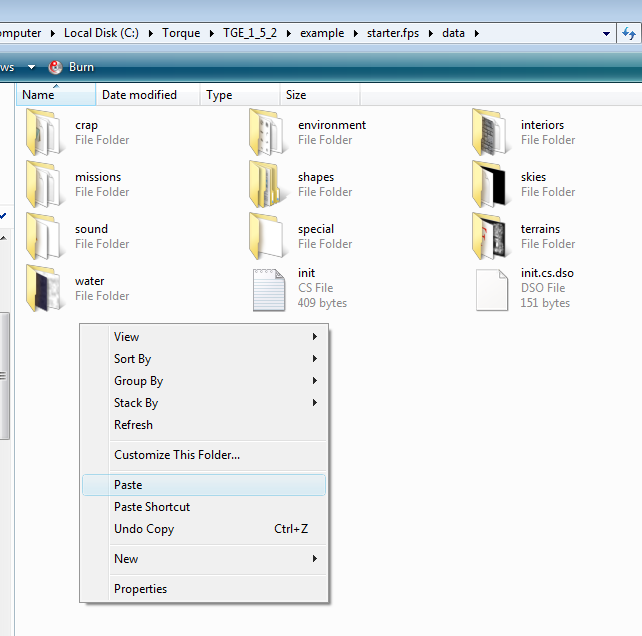The image size is (642, 636).
Task: Choose Paste from context menu
Action: [x=204, y=485]
